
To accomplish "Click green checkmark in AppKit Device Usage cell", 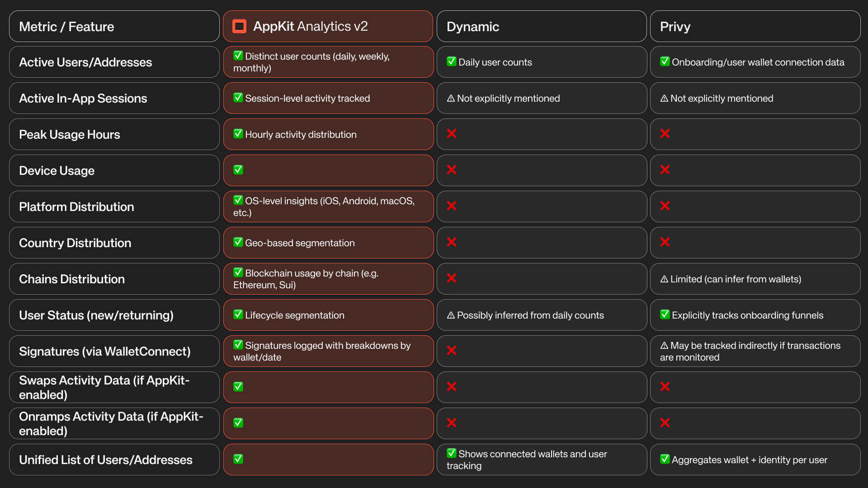I will click(x=238, y=170).
